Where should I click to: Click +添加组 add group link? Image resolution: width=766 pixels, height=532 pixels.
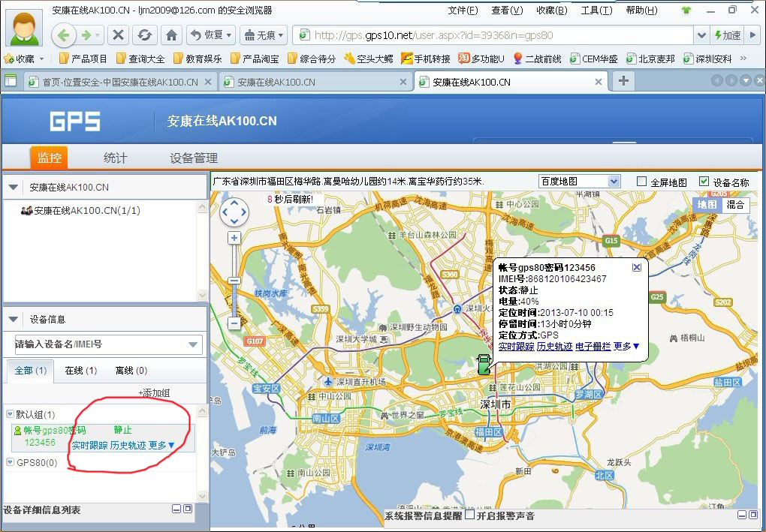click(x=154, y=393)
